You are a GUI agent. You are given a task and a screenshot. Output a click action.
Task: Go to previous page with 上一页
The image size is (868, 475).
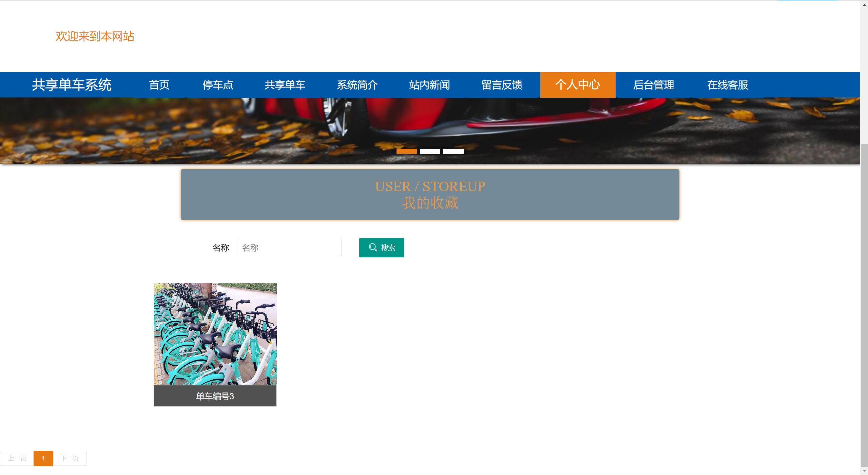click(17, 458)
